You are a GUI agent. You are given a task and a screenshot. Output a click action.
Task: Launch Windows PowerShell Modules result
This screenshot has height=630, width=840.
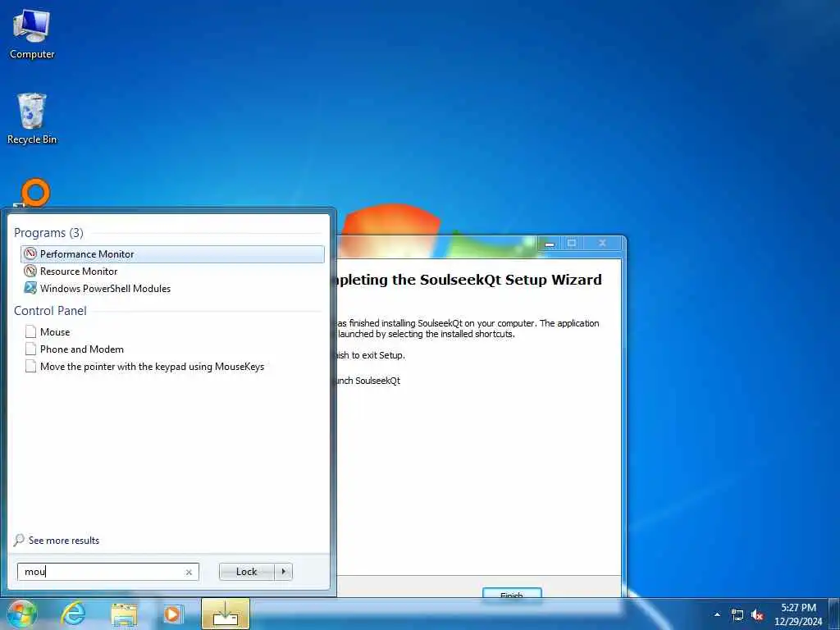pos(172,288)
